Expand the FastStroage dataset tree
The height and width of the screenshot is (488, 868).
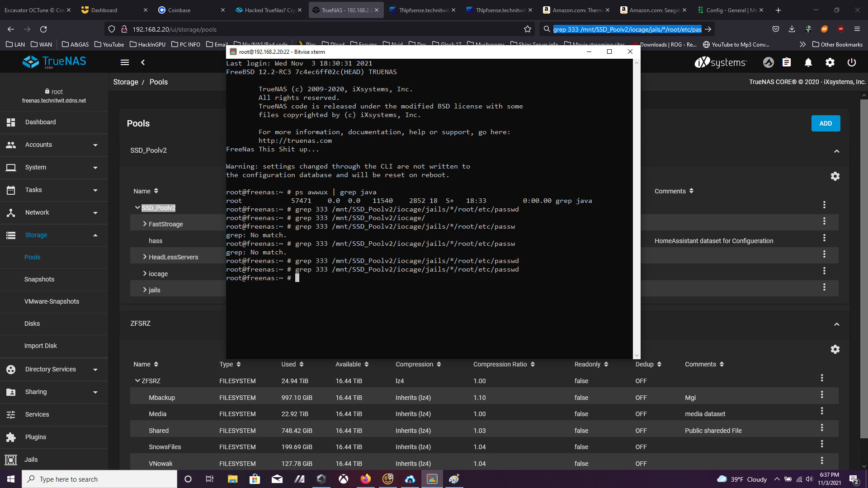click(x=145, y=224)
